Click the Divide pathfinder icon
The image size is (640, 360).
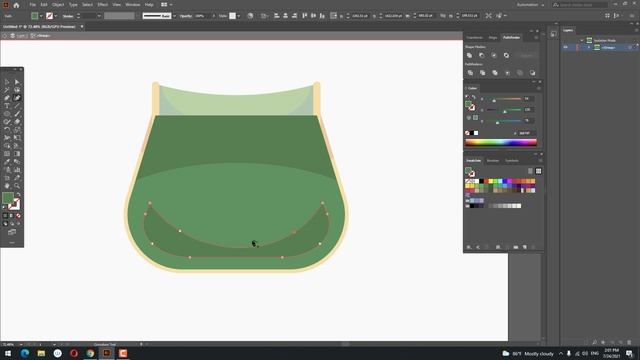(470, 73)
